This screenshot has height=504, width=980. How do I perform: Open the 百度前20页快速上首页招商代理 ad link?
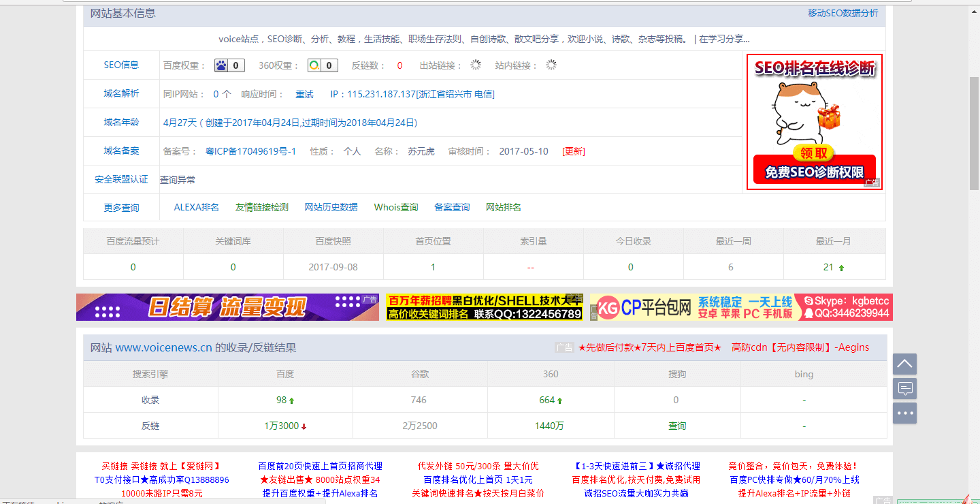[x=320, y=466]
